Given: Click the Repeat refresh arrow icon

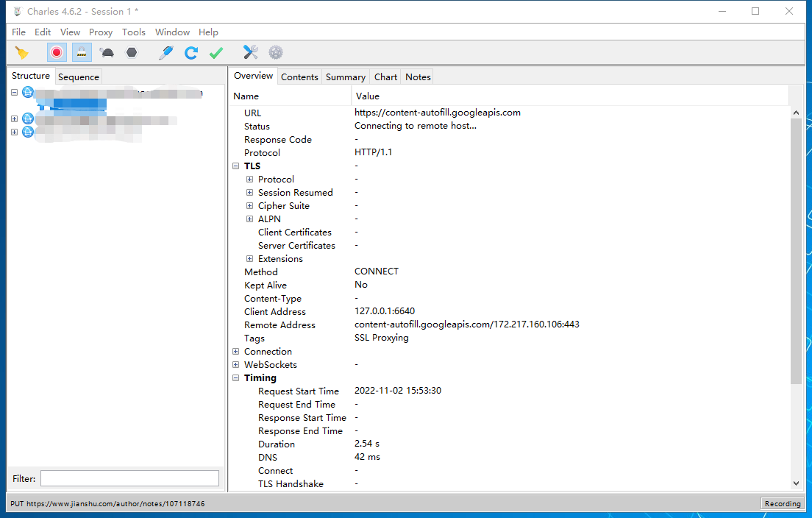Looking at the screenshot, I should 191,52.
